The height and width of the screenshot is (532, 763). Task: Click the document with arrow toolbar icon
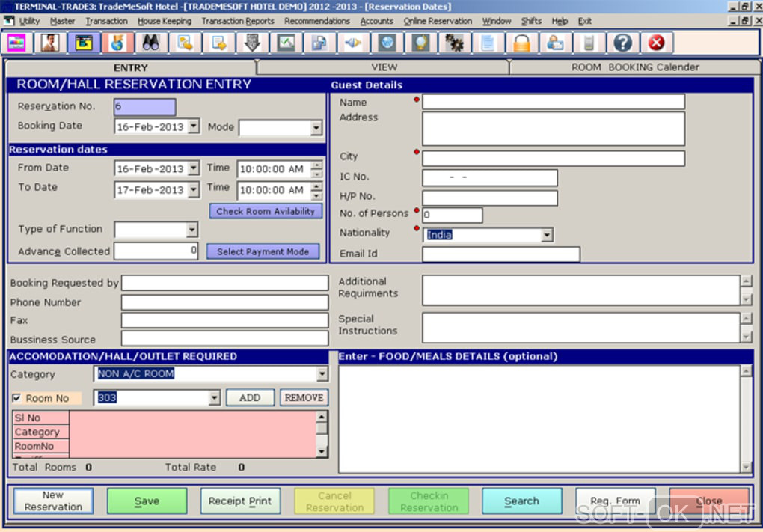(x=218, y=43)
